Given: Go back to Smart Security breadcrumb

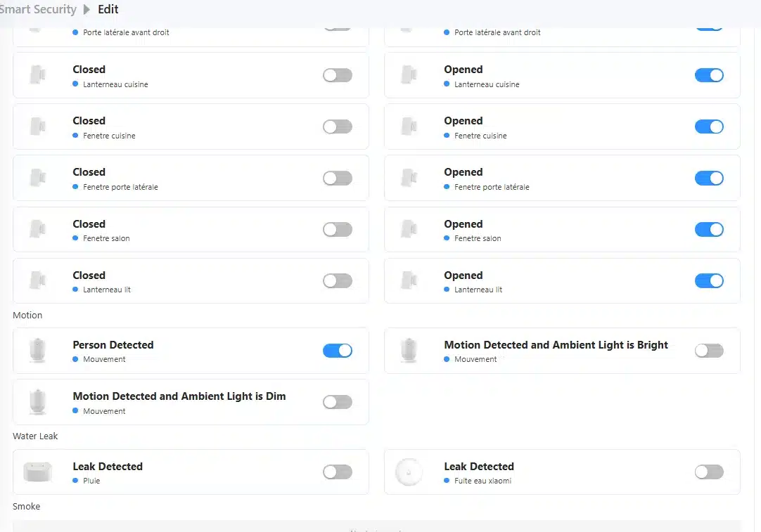Looking at the screenshot, I should 38,10.
